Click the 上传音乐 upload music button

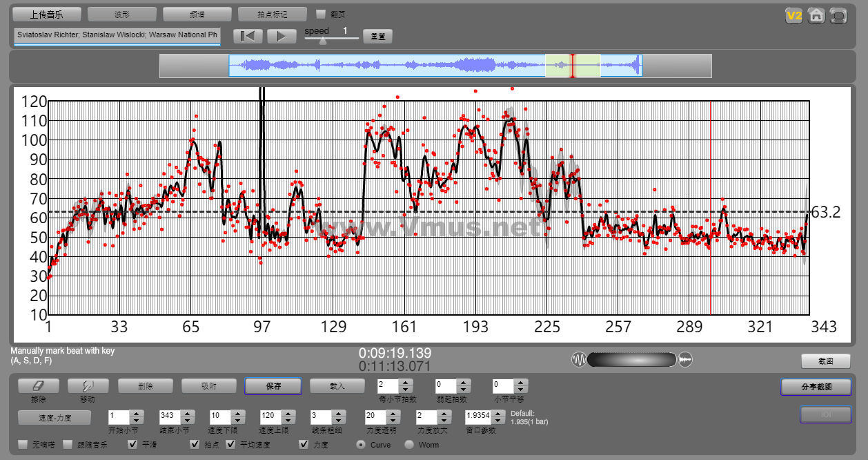pyautogui.click(x=47, y=15)
